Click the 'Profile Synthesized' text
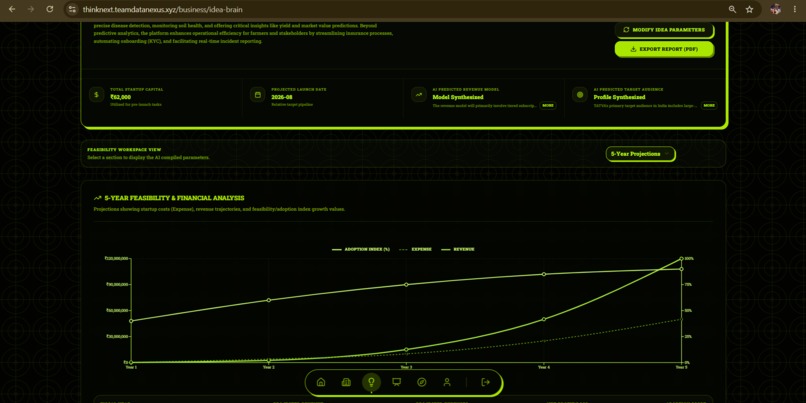 (619, 97)
